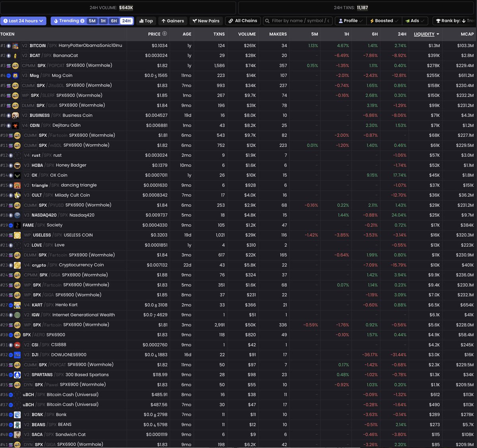
Task: Sort by the MAKERS column header
Action: click(x=278, y=34)
